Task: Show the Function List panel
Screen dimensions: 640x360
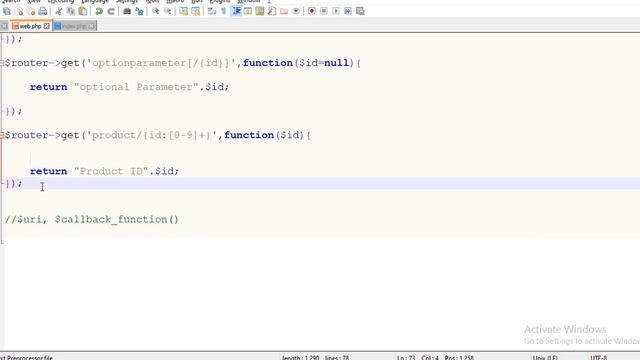Action: (x=272, y=11)
